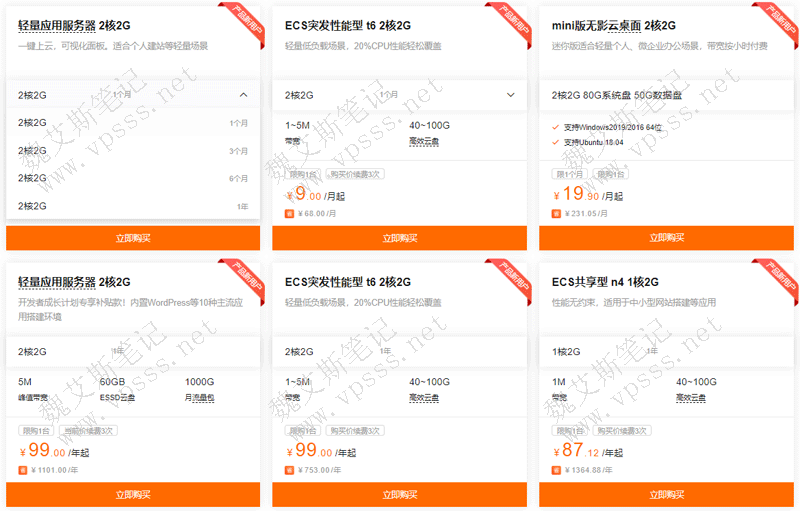The image size is (800, 511).
Task: Open the ECS t6 2核2G 1个月 selector
Action: coord(399,95)
